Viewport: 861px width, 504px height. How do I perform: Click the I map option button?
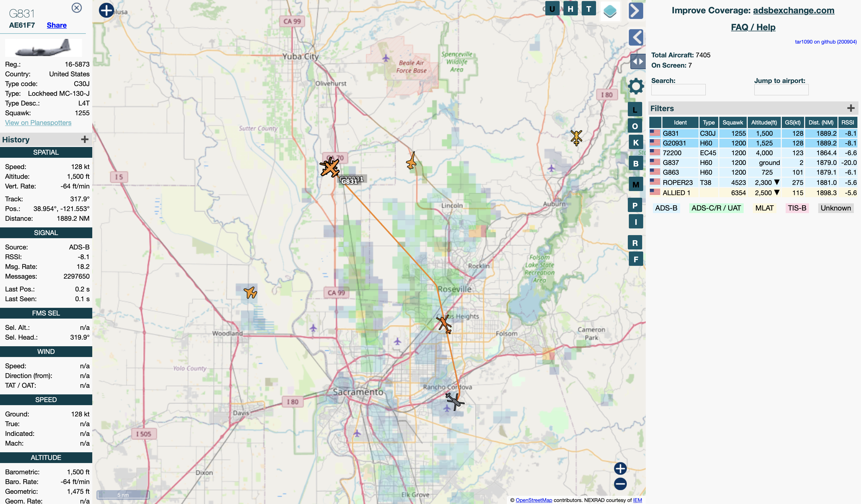pos(636,222)
